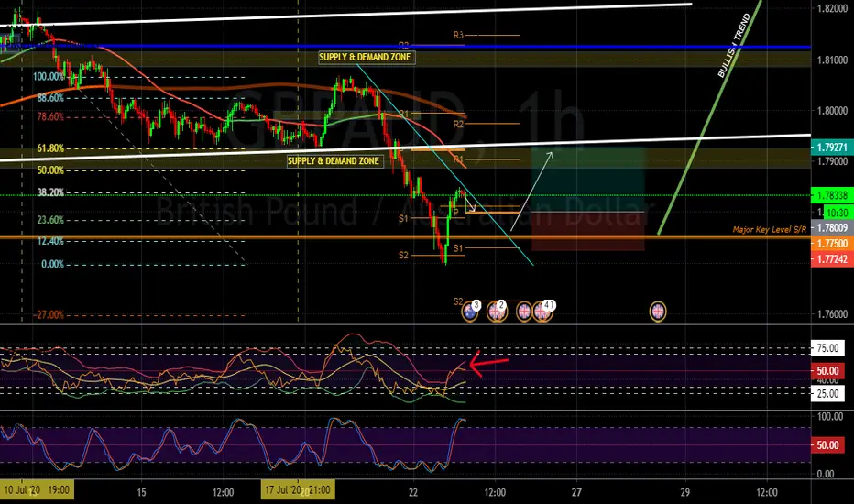This screenshot has height=504, width=854.
Task: Click the 10 Jul '20 19:00 time marker
Action: coord(37,490)
